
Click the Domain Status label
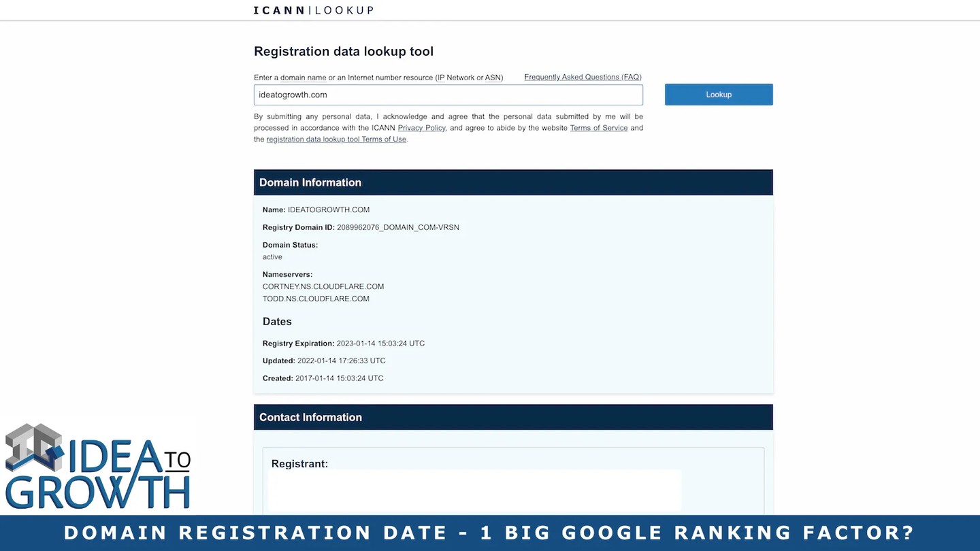click(x=291, y=245)
